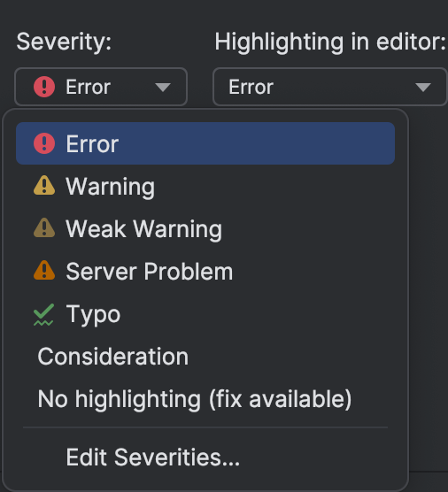The width and height of the screenshot is (448, 492).
Task: Collapse the Severity dropdown via its arrow
Action: click(163, 88)
